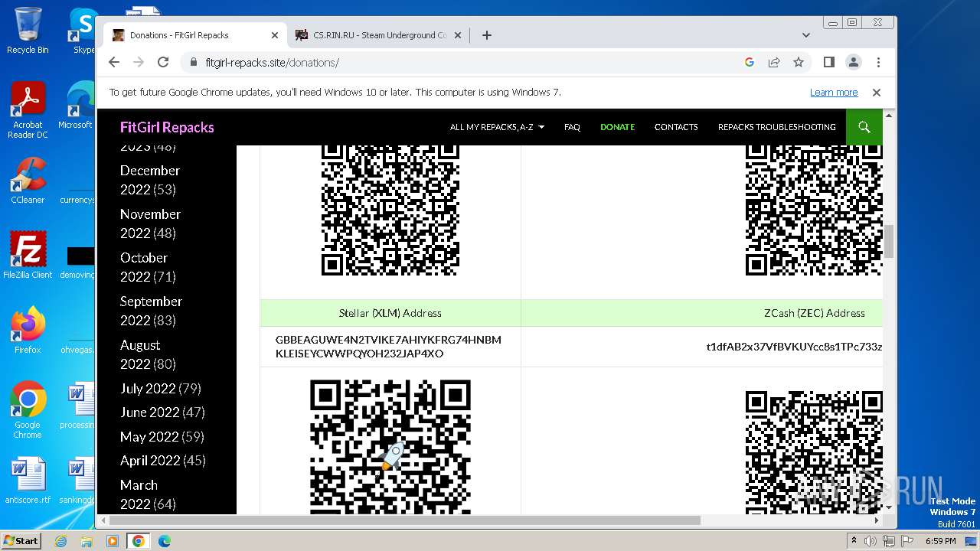The height and width of the screenshot is (551, 980).
Task: Open the Acrobat Reader DC desktop icon
Action: tap(28, 111)
